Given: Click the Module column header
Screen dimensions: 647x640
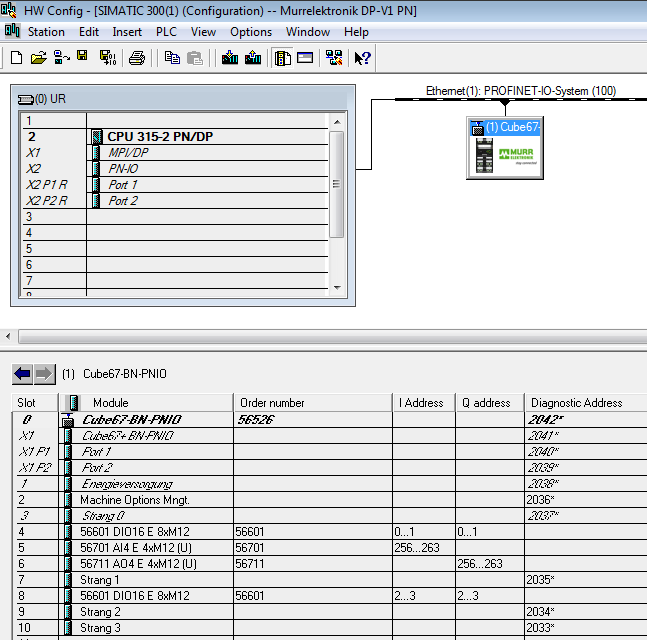Looking at the screenshot, I should point(146,403).
